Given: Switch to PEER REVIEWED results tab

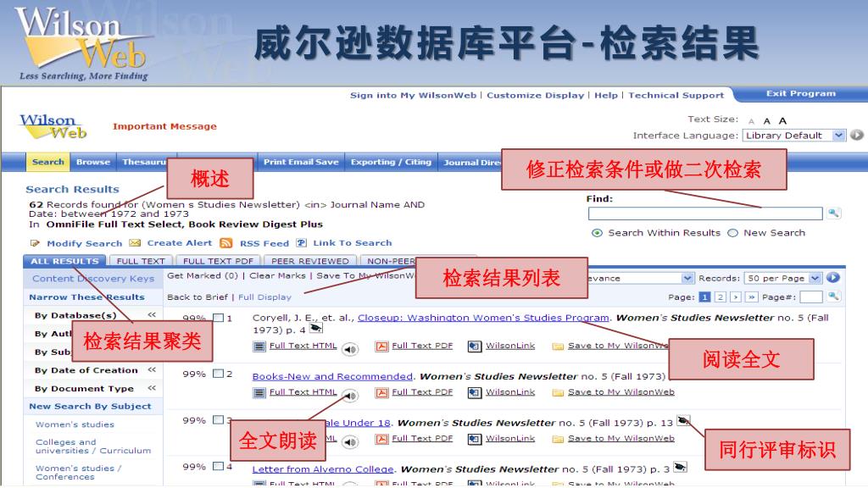Looking at the screenshot, I should pyautogui.click(x=310, y=261).
